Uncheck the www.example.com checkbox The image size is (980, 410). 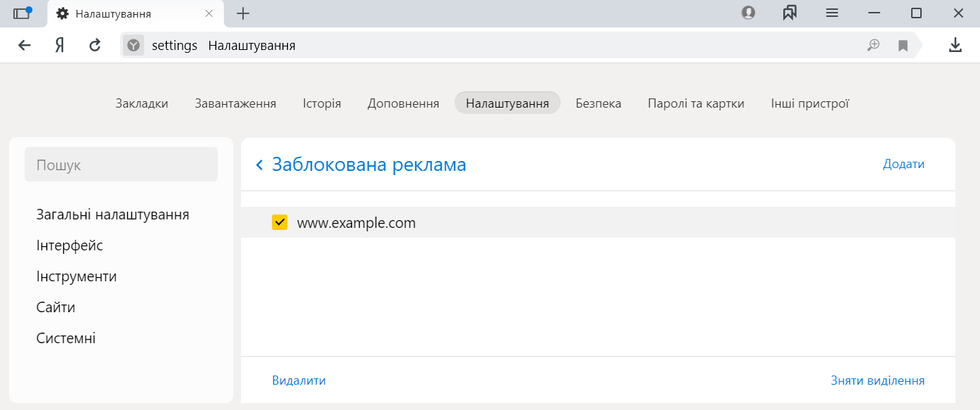[x=280, y=223]
